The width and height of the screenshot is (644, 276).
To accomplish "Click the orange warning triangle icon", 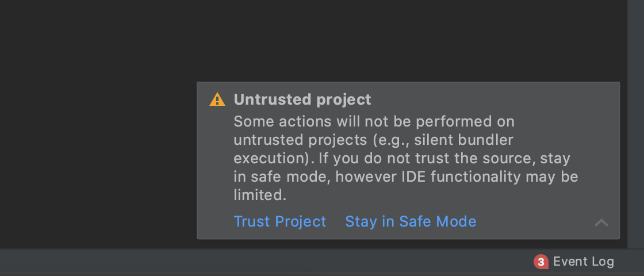I will [x=217, y=99].
